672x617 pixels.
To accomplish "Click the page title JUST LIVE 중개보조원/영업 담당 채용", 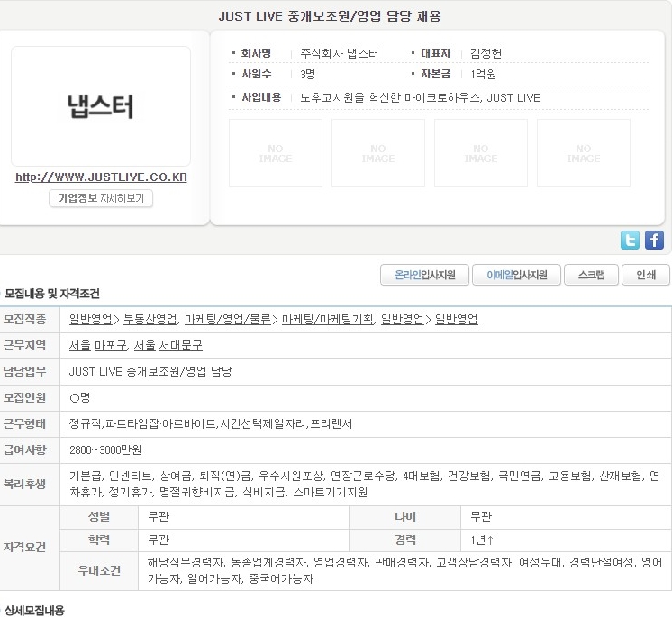I will (330, 16).
